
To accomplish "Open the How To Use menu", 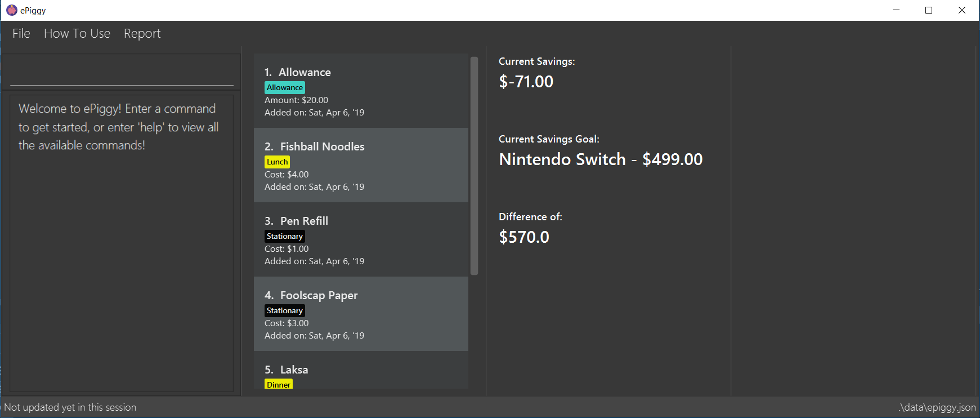I will tap(77, 34).
